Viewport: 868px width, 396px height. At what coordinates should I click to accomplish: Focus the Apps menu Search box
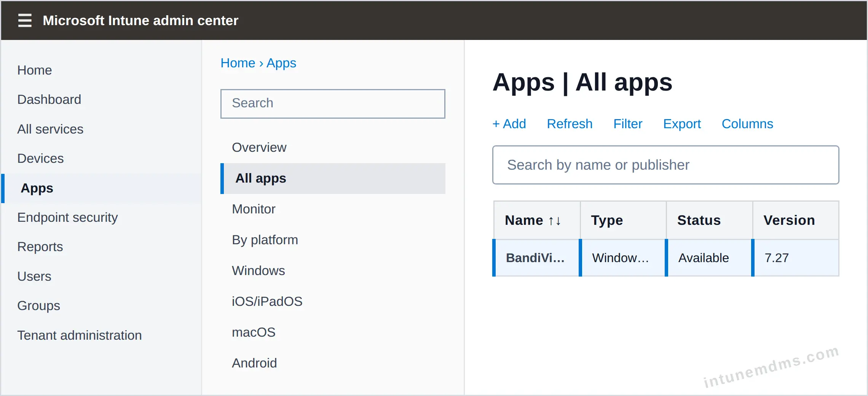click(x=333, y=103)
